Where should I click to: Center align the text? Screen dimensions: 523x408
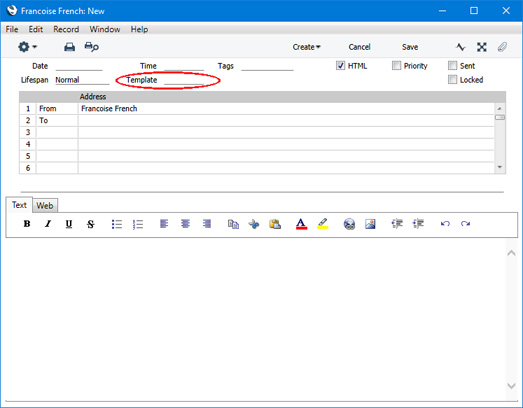(185, 224)
